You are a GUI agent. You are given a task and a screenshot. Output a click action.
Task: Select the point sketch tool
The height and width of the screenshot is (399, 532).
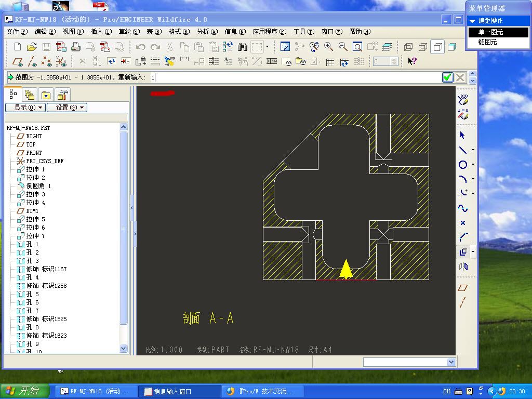(463, 223)
